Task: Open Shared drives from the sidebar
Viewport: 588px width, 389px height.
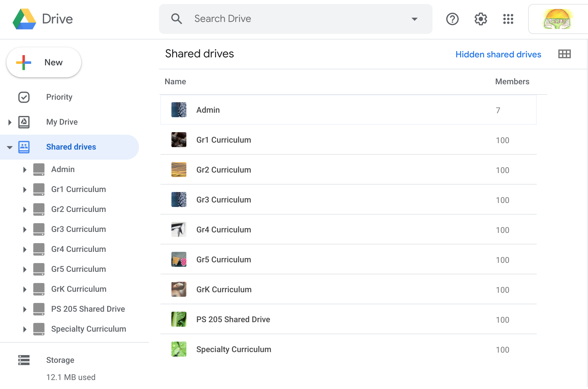Action: click(71, 147)
